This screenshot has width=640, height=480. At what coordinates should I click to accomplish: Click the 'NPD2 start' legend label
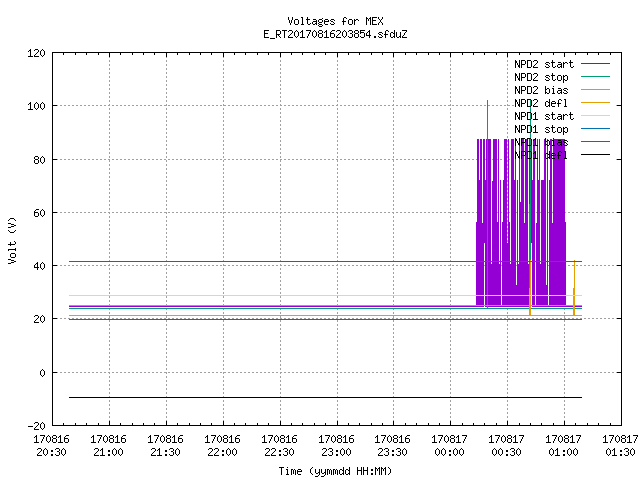pyautogui.click(x=544, y=64)
